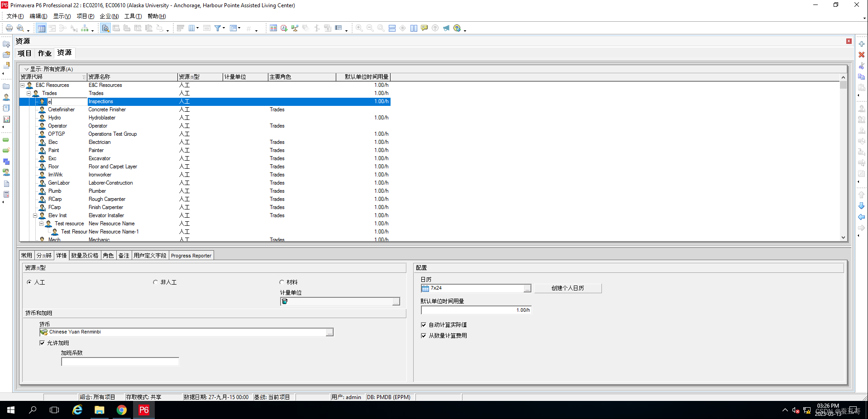868x419 pixels.
Task: Click the split rows layout icon
Action: click(392, 28)
